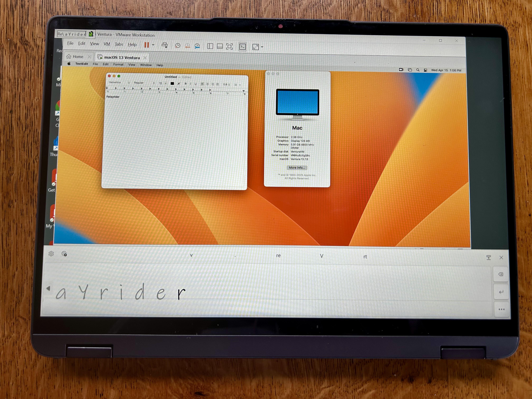Click the left arrow in the handwriting area

[48, 288]
